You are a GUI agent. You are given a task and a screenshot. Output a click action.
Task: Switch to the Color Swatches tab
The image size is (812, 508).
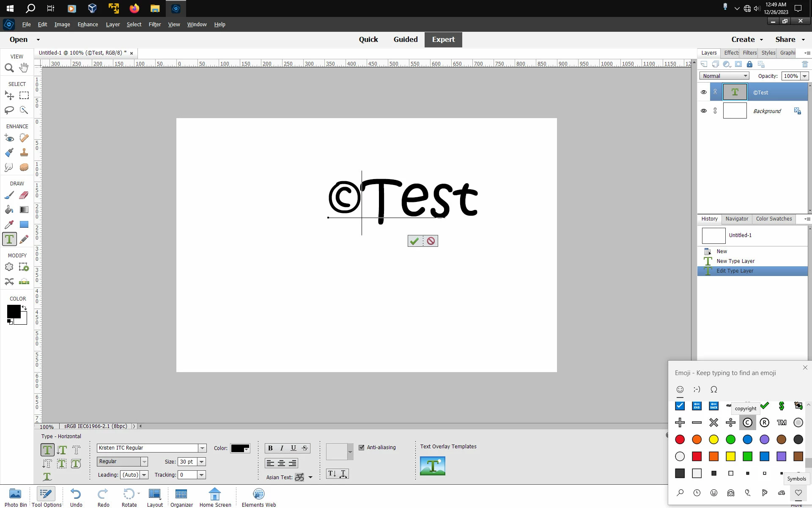(774, 219)
